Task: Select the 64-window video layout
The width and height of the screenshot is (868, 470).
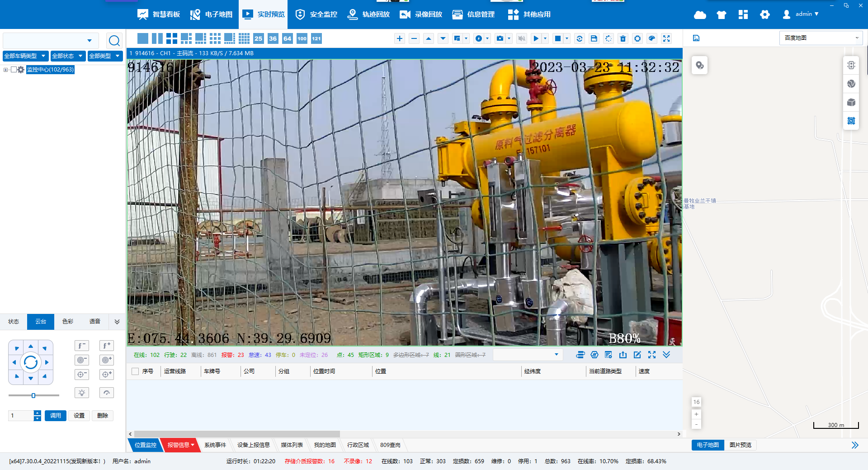Action: (287, 38)
